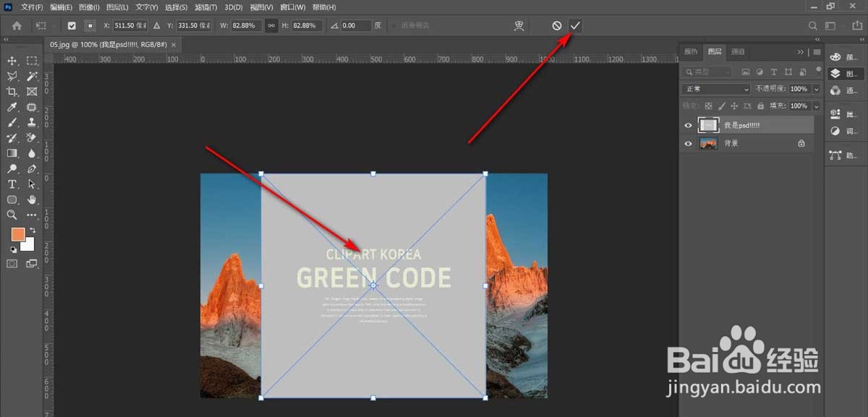Screen dimensions: 868x417
Task: Select the Crop tool
Action: click(x=12, y=92)
